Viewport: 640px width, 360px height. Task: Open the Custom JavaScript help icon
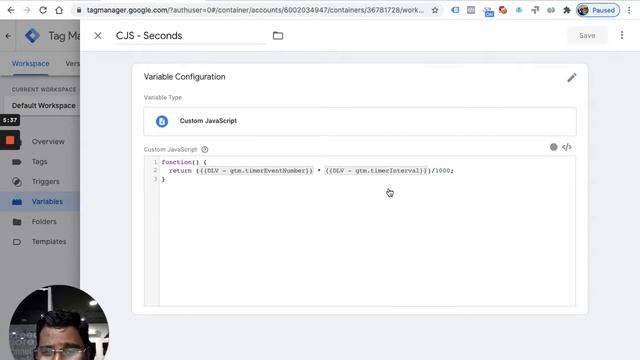click(204, 149)
